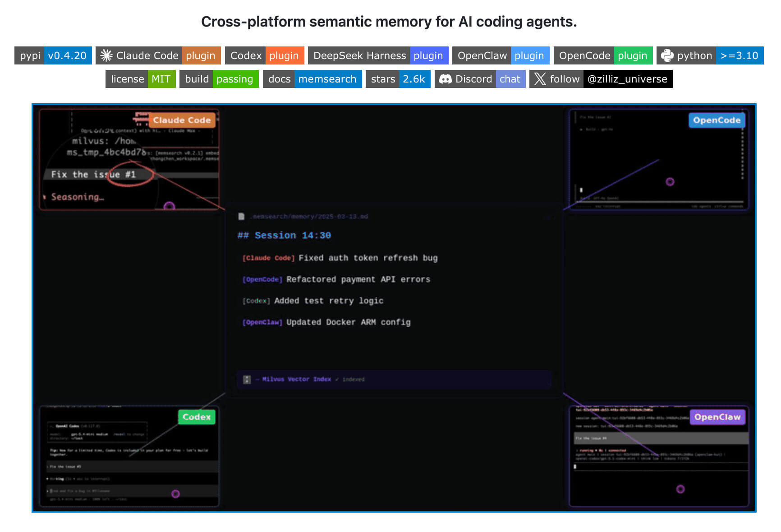Click the 'Seasoning…' status text
The image size is (781, 532).
coord(78,197)
